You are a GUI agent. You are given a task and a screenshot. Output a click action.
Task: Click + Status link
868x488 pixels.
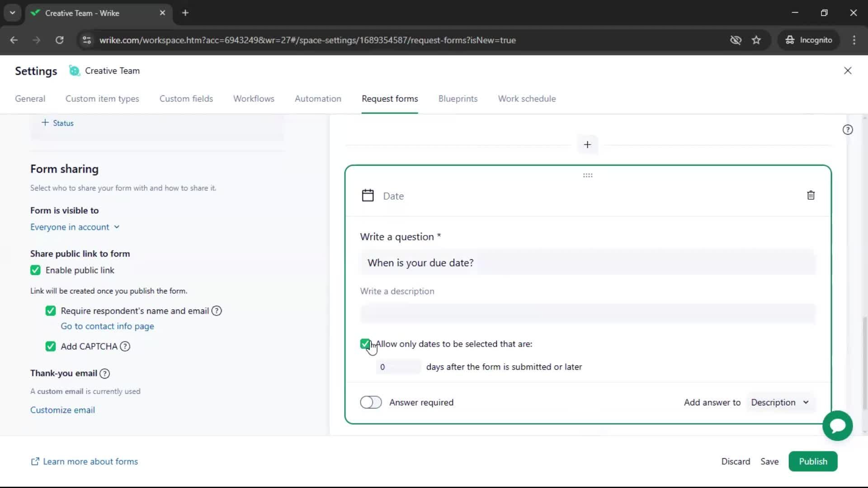[x=57, y=123]
